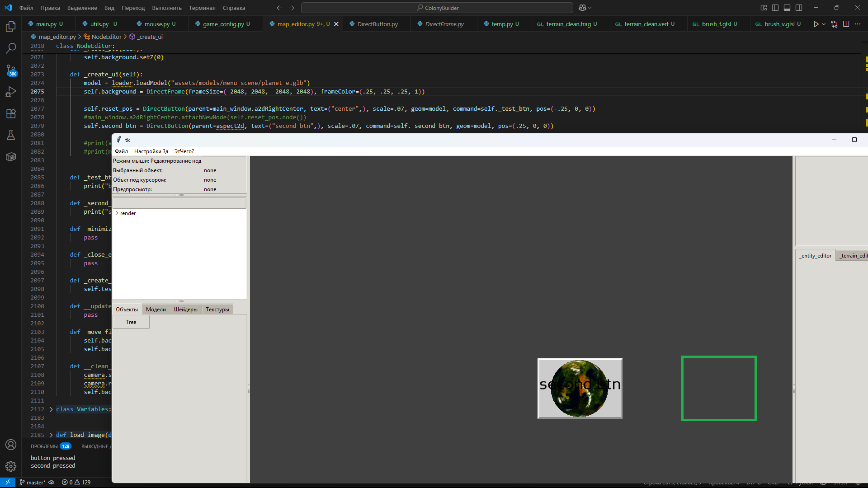This screenshot has width=868, height=488.
Task: Open the Testing flask icon
Action: tap(11, 135)
